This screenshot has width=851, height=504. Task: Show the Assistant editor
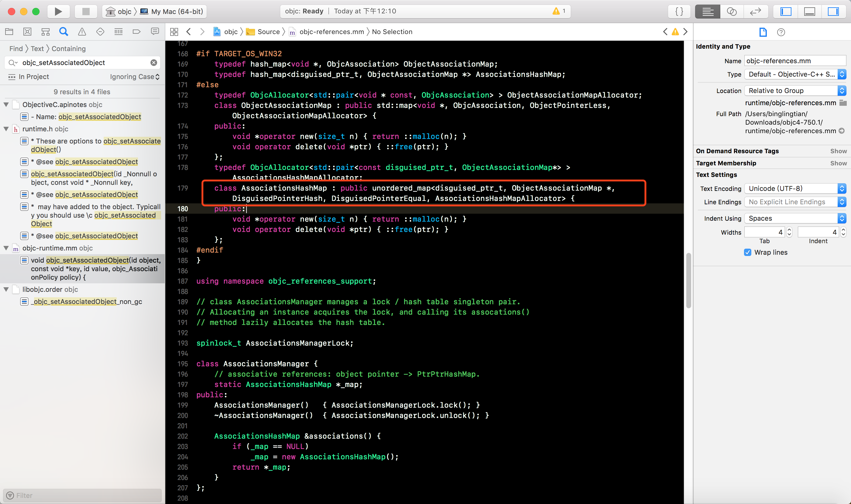point(731,11)
